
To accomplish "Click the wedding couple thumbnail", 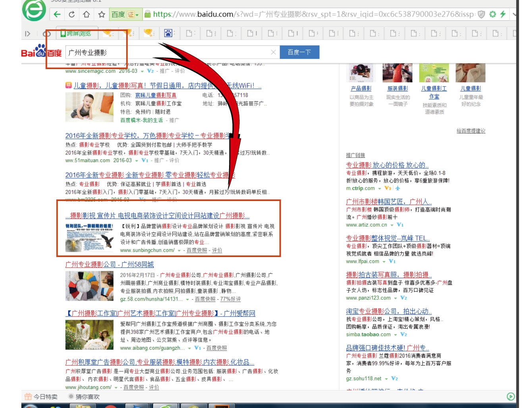I will (x=89, y=335).
